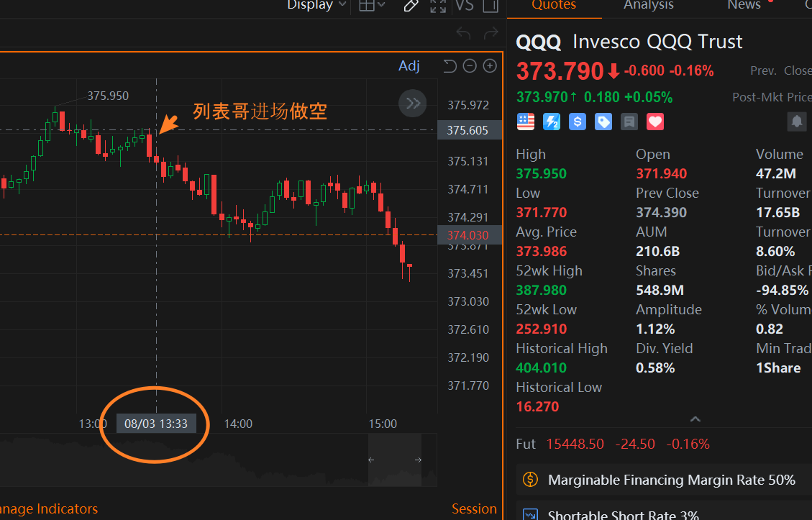The image size is (812, 520).
Task: Click the layout panel icon beside VS
Action: click(x=491, y=5)
